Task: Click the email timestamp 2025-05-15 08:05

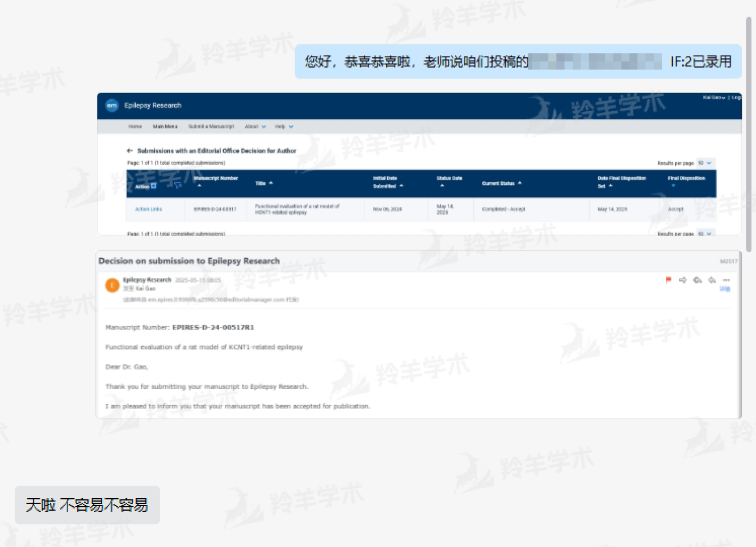Action: click(x=198, y=280)
